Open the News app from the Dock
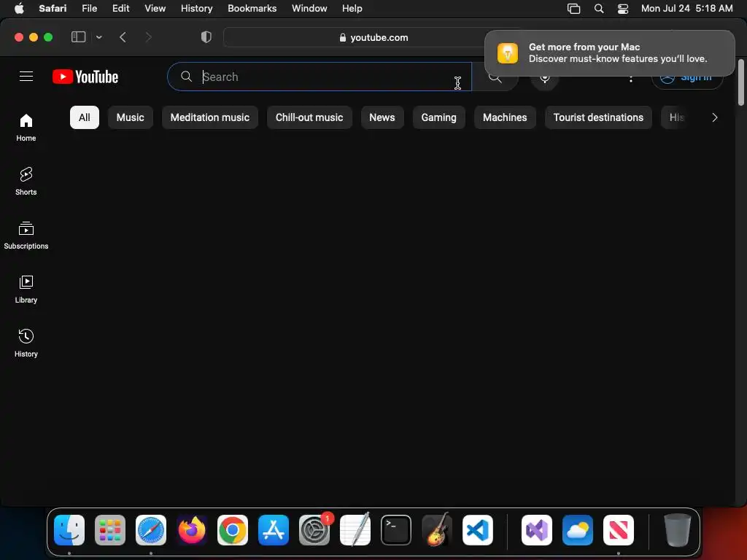The width and height of the screenshot is (747, 560). coord(619,529)
